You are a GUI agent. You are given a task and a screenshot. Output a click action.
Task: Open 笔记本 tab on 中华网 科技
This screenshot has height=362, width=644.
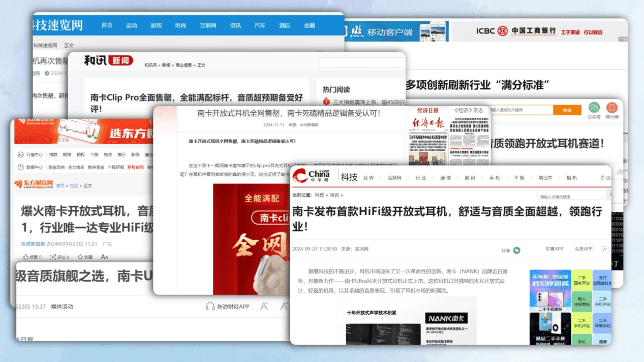point(545,178)
